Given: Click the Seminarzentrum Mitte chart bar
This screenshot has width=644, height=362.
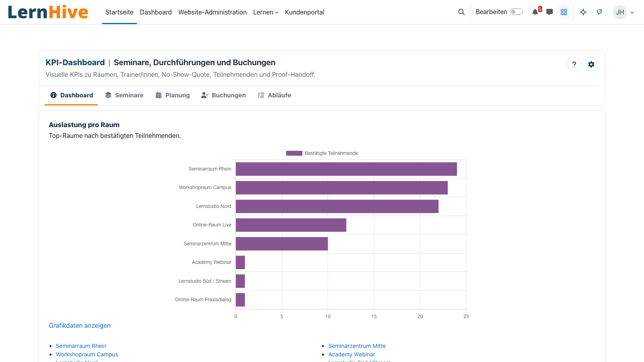Looking at the screenshot, I should pos(282,244).
